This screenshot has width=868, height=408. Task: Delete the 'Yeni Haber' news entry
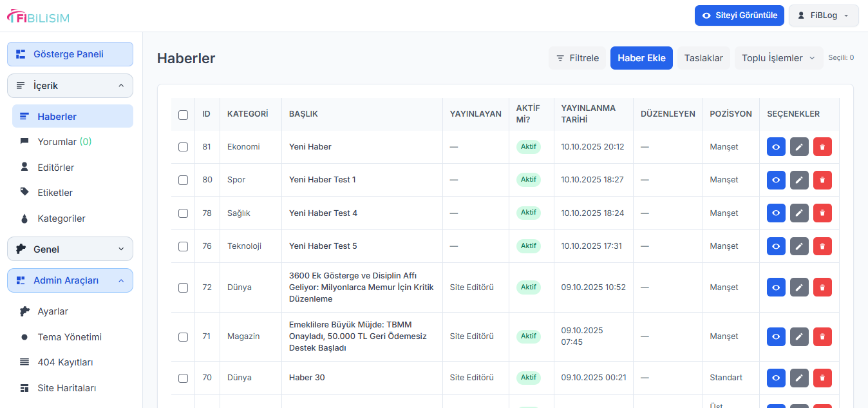[x=822, y=147]
